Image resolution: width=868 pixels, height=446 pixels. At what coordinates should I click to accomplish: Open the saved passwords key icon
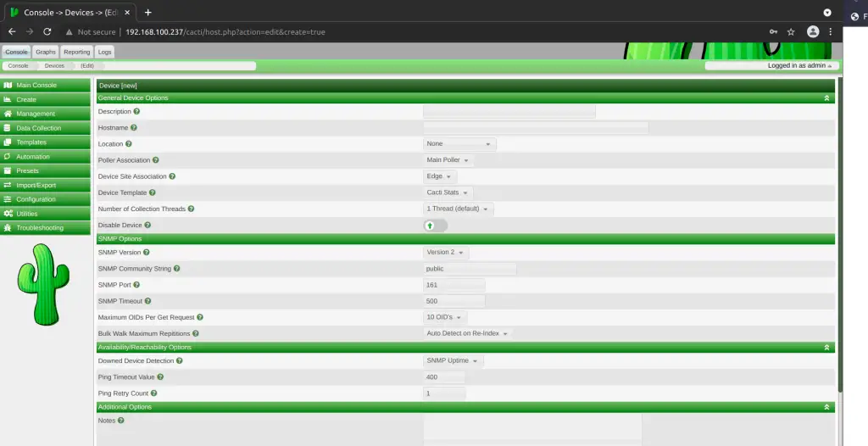pos(773,32)
